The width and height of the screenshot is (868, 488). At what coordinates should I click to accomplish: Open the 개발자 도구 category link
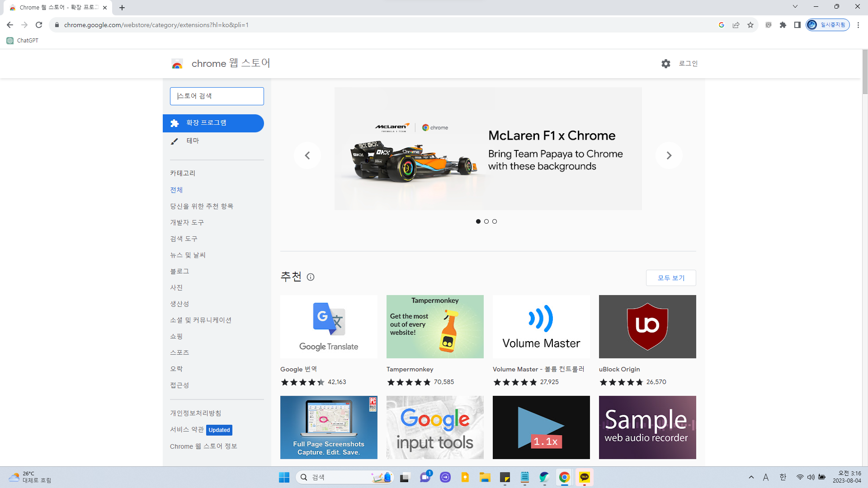pyautogui.click(x=187, y=222)
